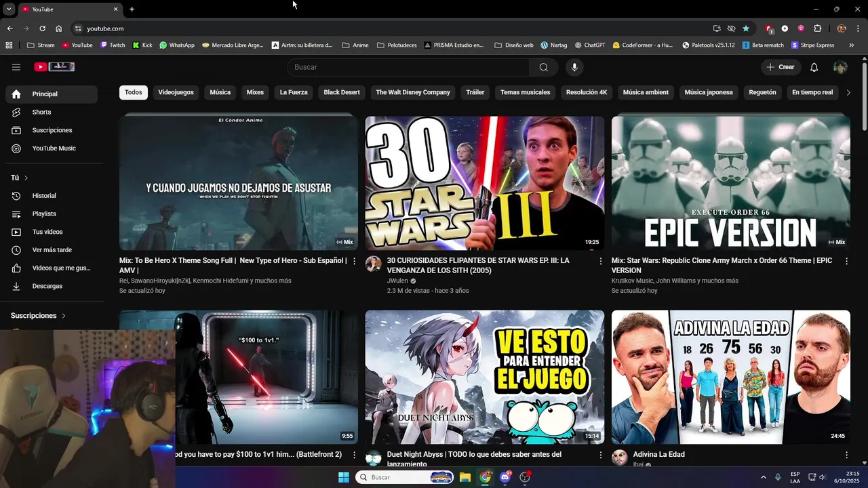Open the 30 Star Wars III thumbnail
This screenshot has height=488, width=868.
(x=485, y=182)
